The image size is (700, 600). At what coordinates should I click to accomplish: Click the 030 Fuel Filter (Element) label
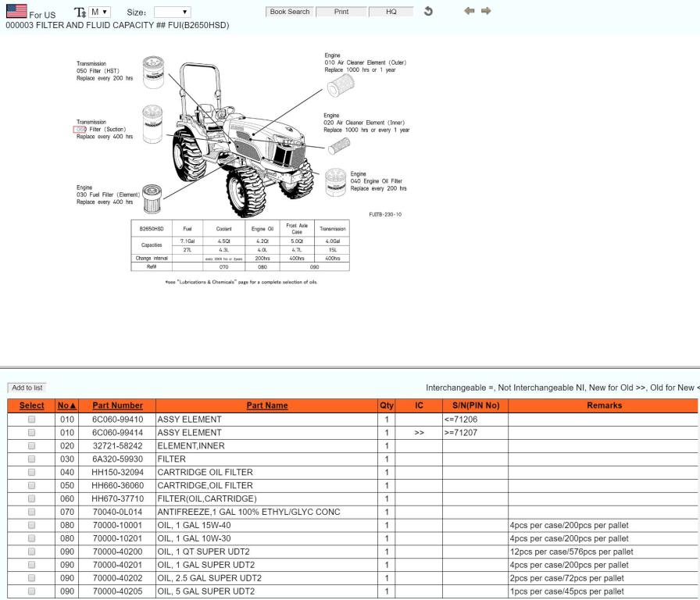(108, 195)
